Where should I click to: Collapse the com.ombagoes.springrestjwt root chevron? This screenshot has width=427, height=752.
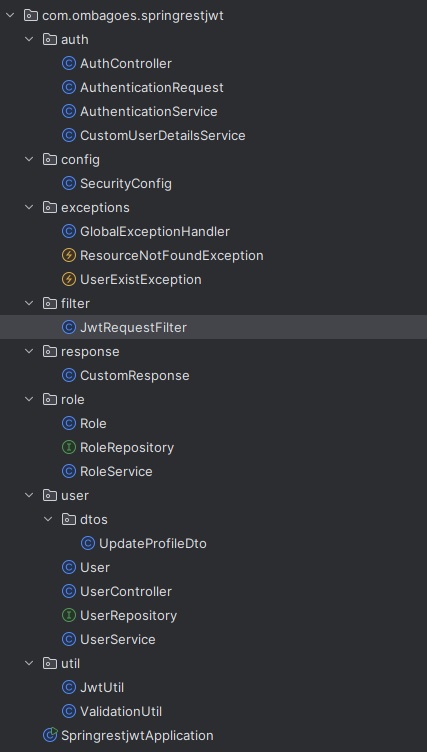(x=10, y=15)
